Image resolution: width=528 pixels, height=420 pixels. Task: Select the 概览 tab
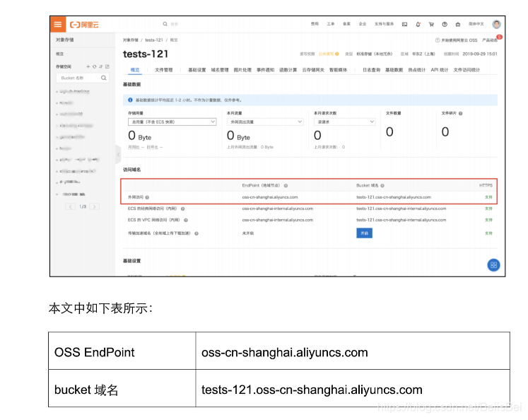(135, 70)
